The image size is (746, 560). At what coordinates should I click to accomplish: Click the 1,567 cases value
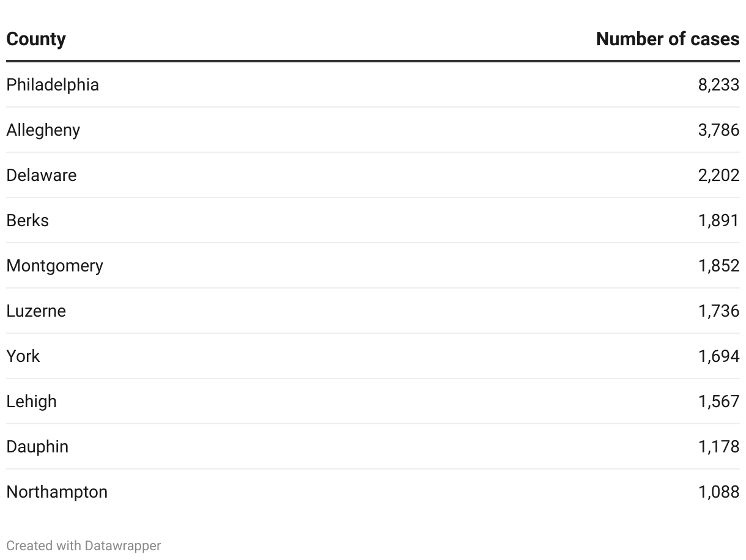point(719,401)
